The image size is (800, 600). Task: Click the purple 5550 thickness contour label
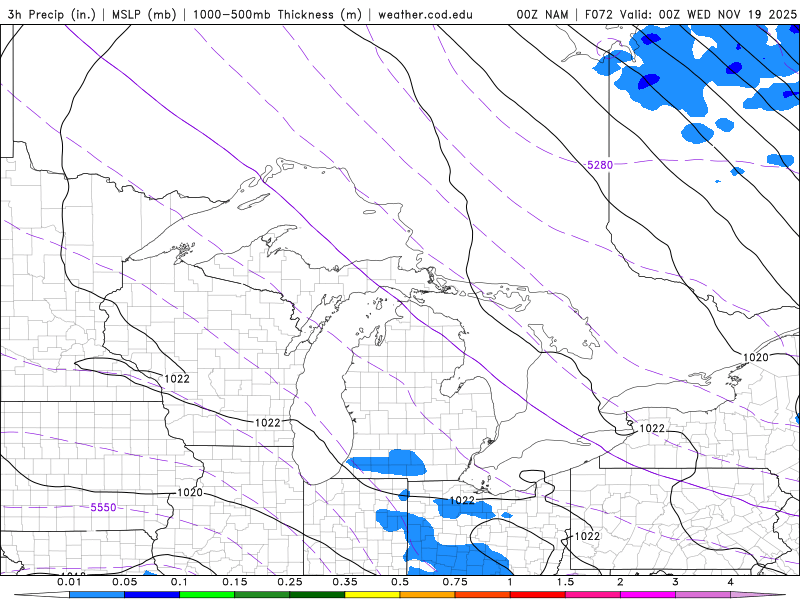point(103,507)
